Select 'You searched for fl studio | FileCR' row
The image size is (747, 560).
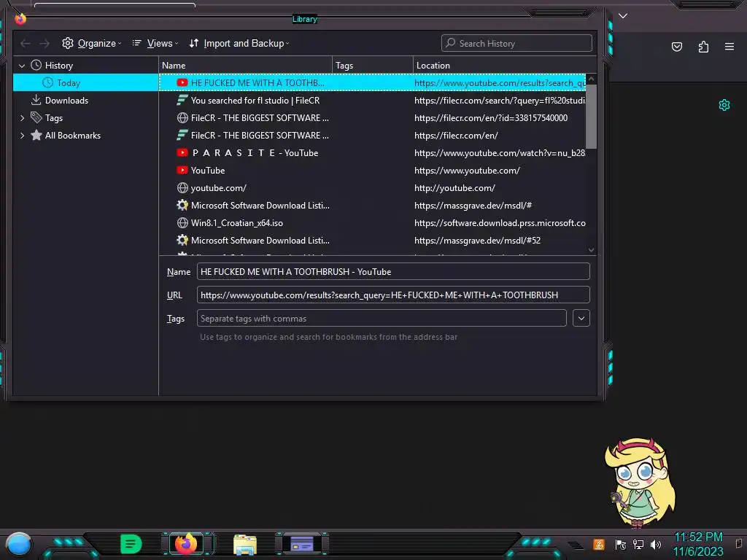click(373, 101)
